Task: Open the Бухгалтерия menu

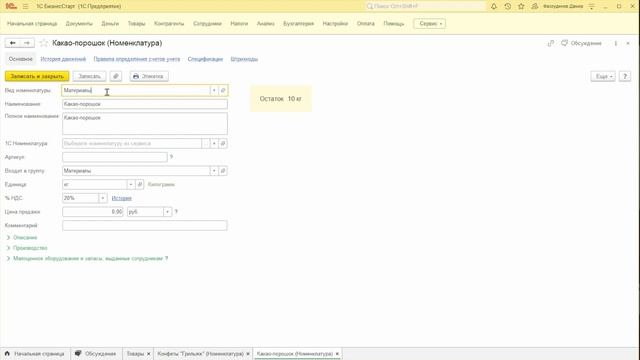Action: click(x=298, y=24)
